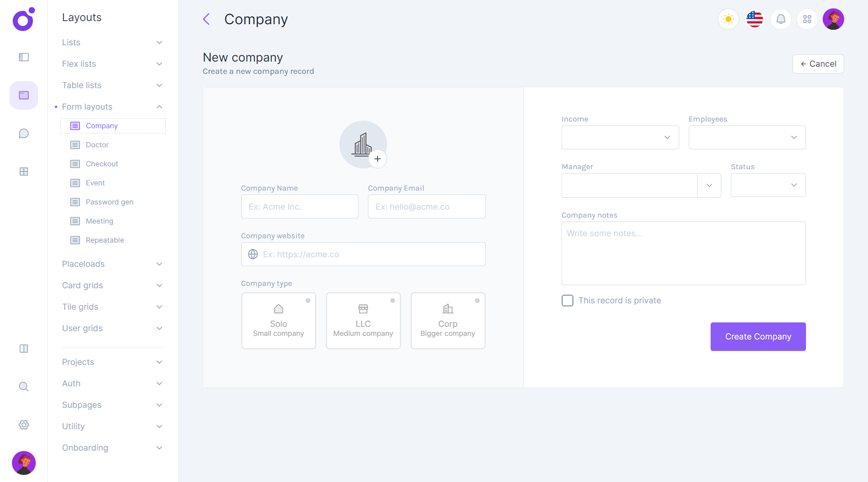The image size is (868, 482).
Task: Select the Doctor form layout
Action: [97, 145]
